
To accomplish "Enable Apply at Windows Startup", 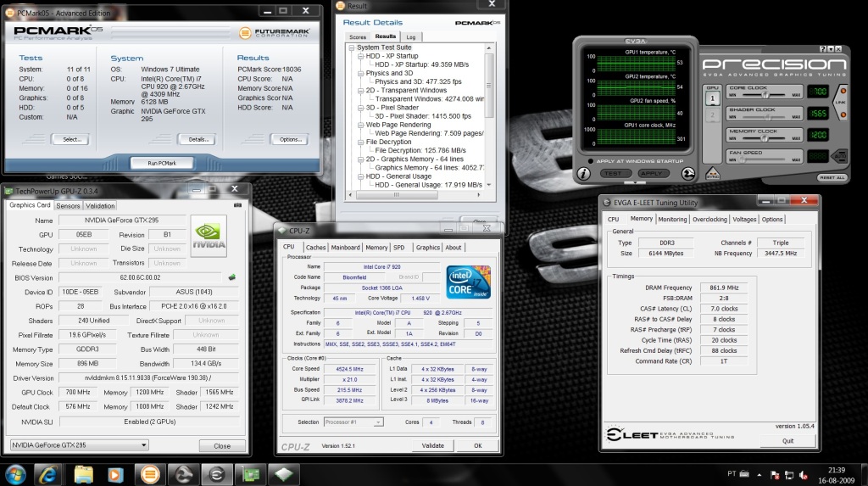I will [591, 161].
